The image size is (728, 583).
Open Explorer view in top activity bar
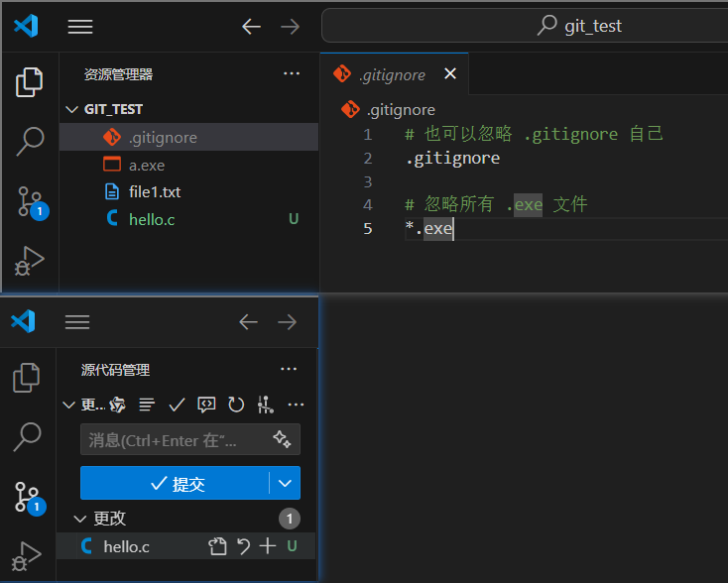coord(29,82)
